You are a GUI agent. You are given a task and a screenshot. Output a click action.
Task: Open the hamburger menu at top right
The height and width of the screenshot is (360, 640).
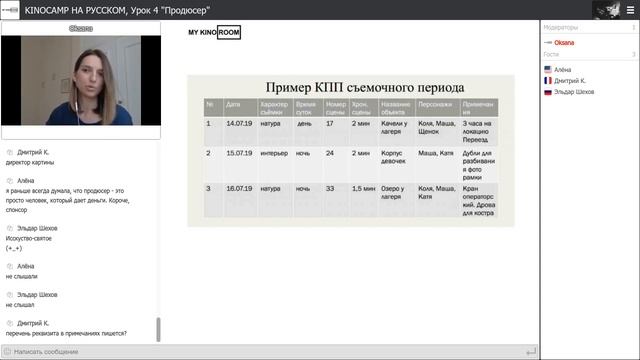[630, 10]
